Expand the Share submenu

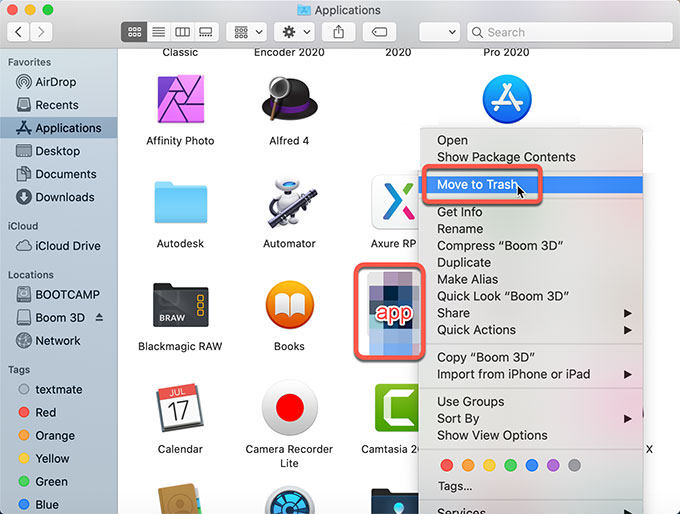[x=531, y=313]
